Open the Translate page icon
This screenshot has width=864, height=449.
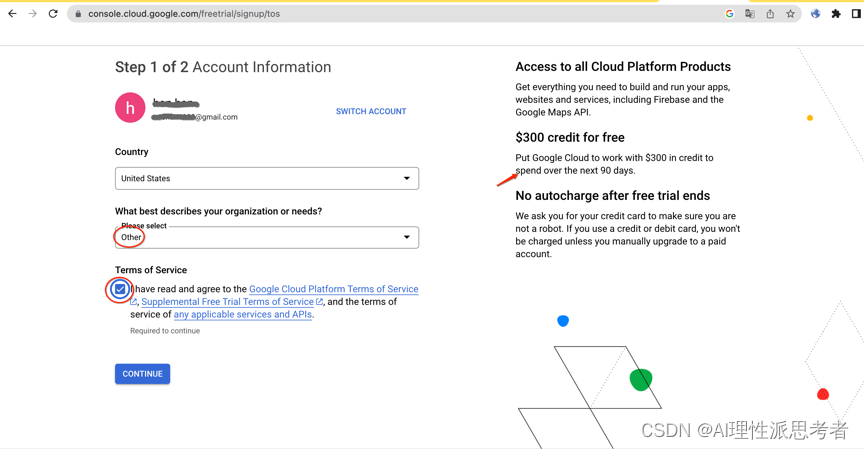click(750, 14)
